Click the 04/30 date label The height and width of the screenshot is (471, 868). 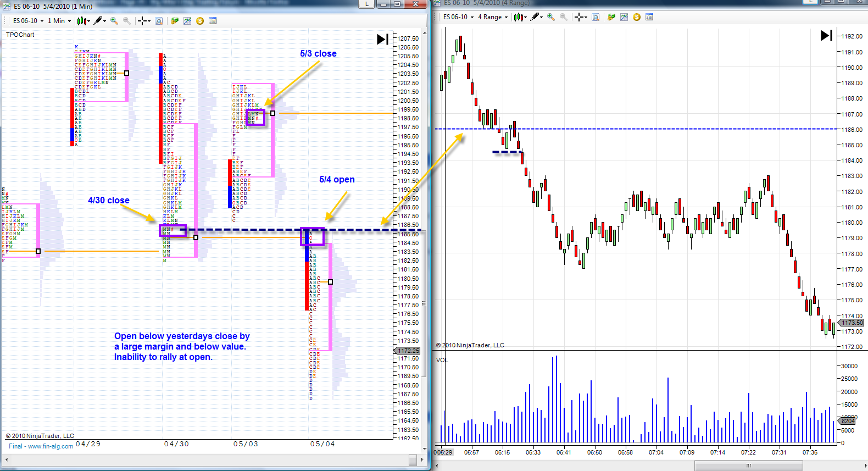point(176,444)
